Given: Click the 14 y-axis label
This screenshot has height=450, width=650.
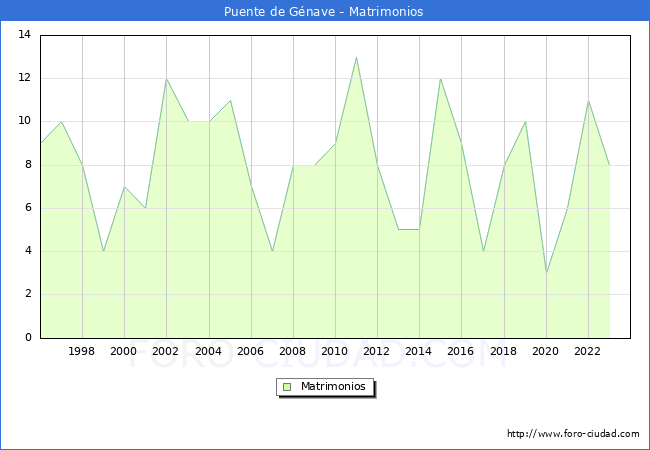Looking at the screenshot, I should [x=25, y=35].
